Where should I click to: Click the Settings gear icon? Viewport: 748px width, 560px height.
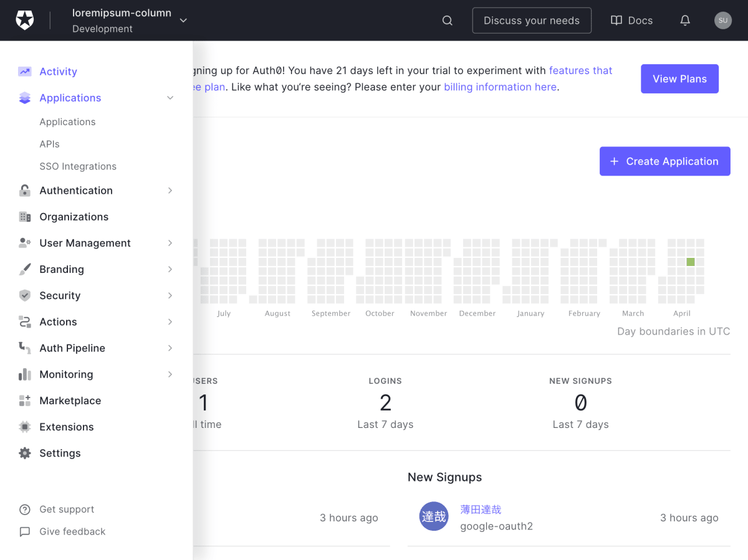click(25, 453)
